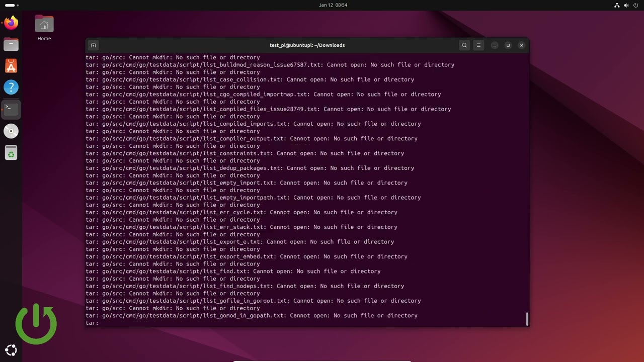Click line list_cgo_compiled_importmap.txt

(263, 94)
